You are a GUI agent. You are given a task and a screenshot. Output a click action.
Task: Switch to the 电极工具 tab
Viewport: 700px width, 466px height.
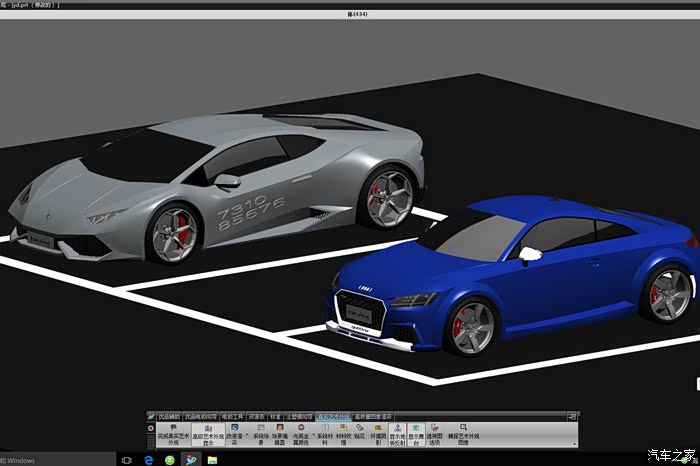point(232,415)
